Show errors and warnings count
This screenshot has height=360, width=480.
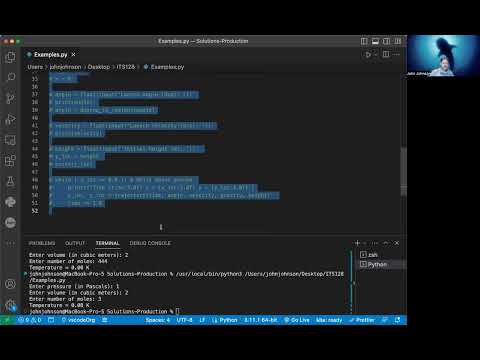[30, 320]
